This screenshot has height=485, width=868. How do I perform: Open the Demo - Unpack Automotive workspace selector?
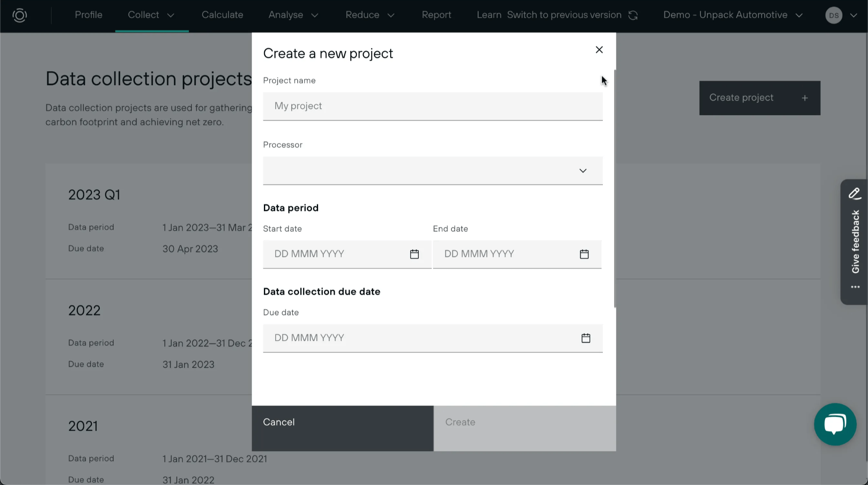point(732,15)
